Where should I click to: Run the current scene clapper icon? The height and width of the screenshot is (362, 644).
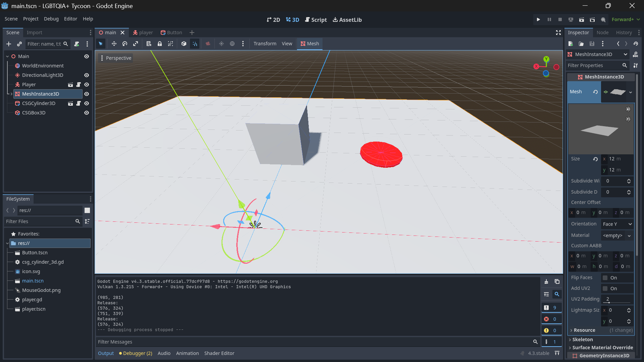pyautogui.click(x=582, y=19)
